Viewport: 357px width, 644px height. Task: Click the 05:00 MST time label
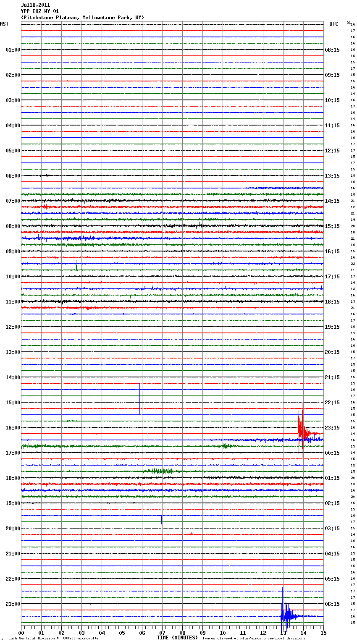point(13,151)
